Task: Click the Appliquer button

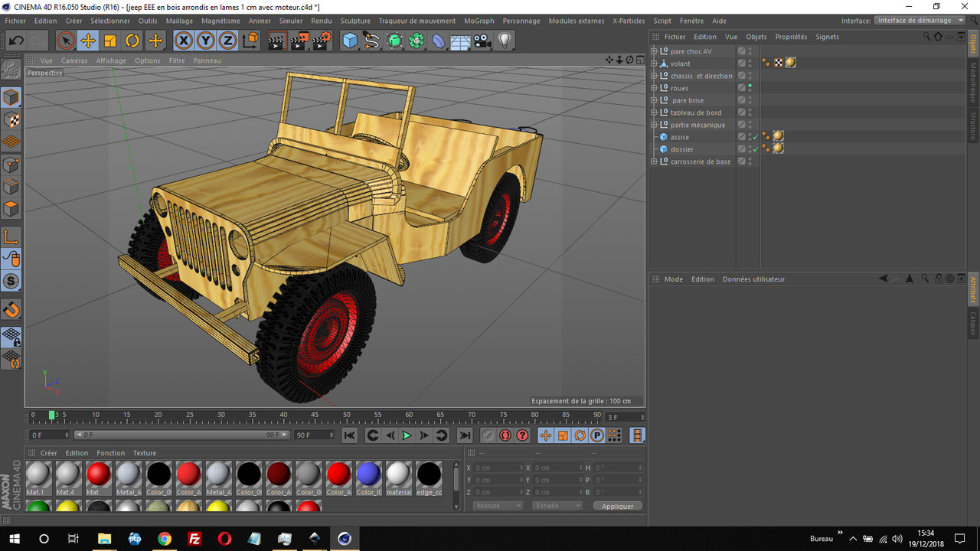Action: (x=617, y=505)
